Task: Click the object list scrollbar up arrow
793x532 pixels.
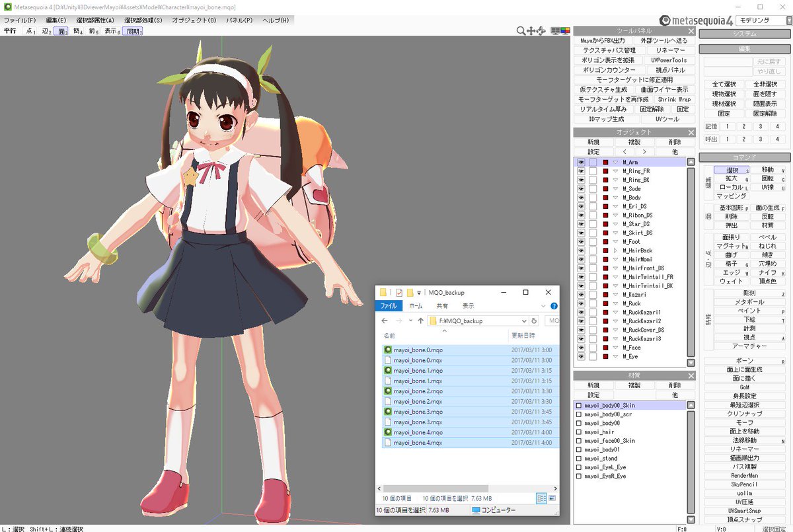Action: (x=691, y=161)
